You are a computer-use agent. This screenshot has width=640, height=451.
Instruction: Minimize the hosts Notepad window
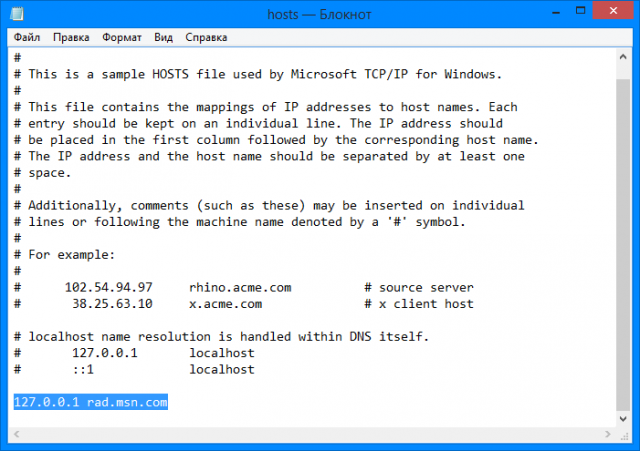[x=556, y=12]
